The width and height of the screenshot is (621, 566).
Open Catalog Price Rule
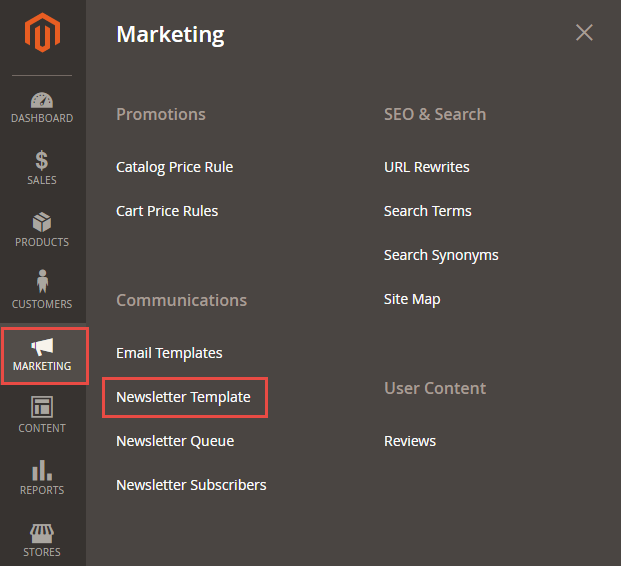(x=174, y=167)
